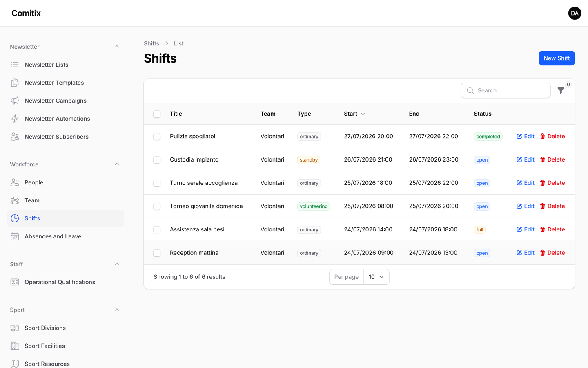This screenshot has width=588, height=368.
Task: Collapse the Sport sidebar section
Action: tap(117, 310)
